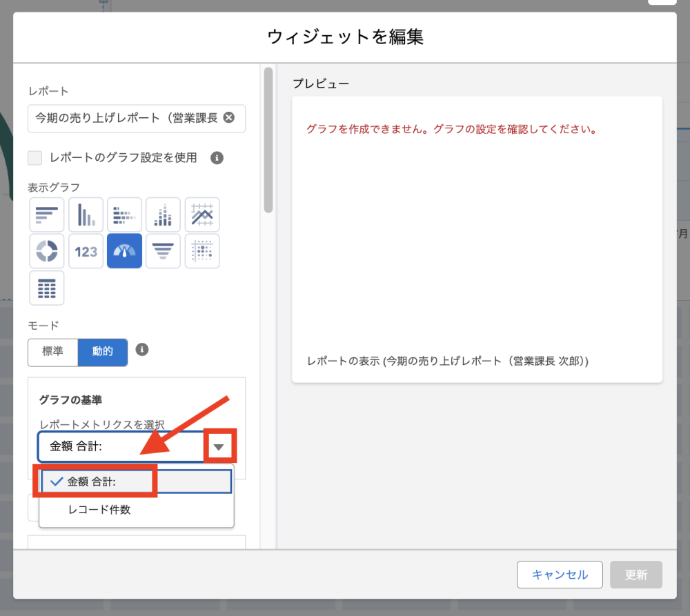The image size is (690, 616).
Task: Select the scatter plot chart icon
Action: 202,251
